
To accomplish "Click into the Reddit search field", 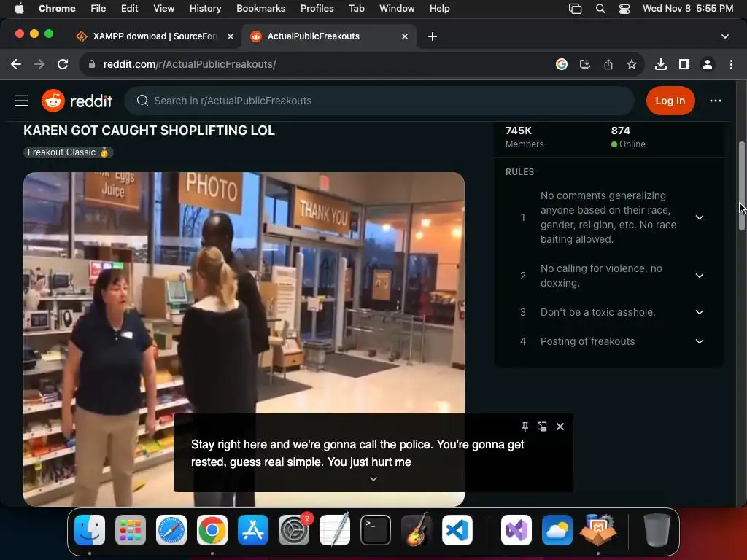I will 379,101.
